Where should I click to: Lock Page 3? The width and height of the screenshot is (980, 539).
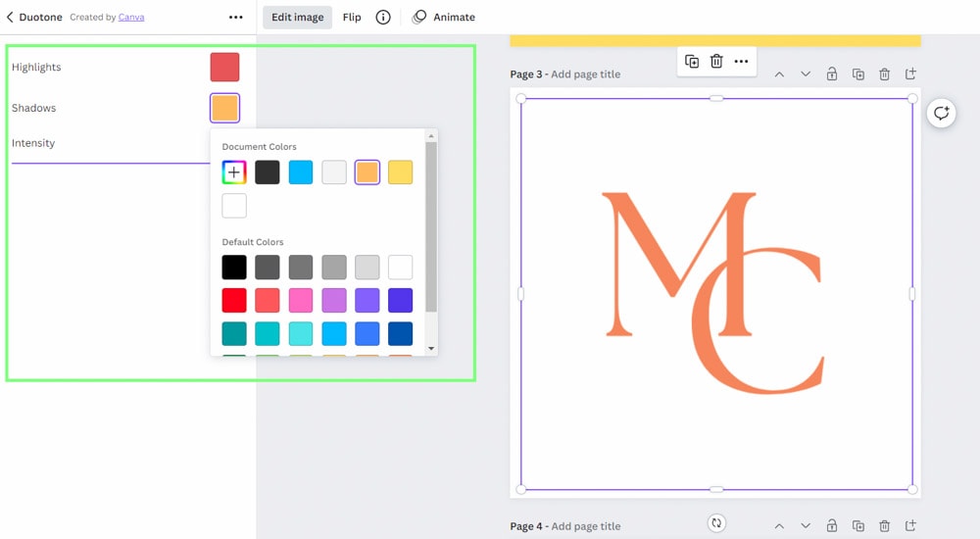point(832,74)
